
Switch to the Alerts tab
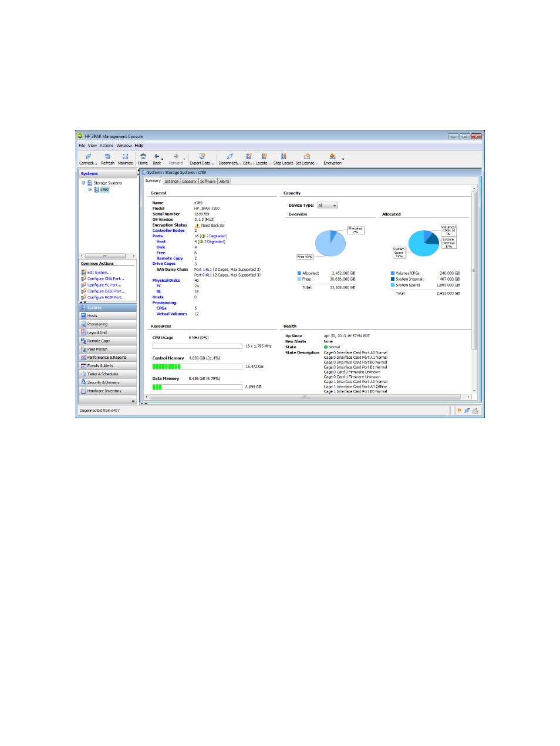pyautogui.click(x=224, y=182)
